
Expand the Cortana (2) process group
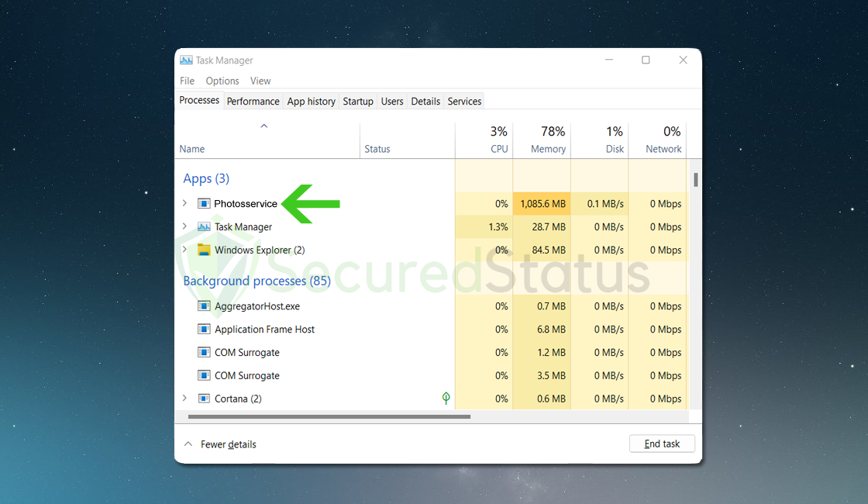(x=185, y=399)
